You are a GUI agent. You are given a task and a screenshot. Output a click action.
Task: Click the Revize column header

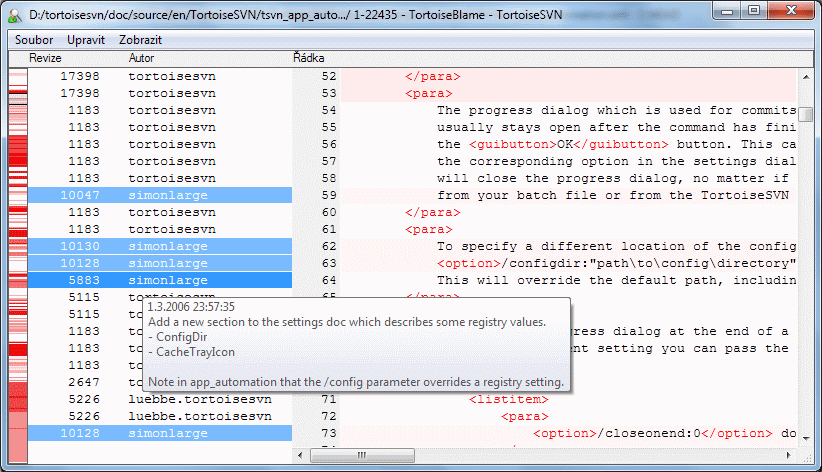(x=45, y=58)
